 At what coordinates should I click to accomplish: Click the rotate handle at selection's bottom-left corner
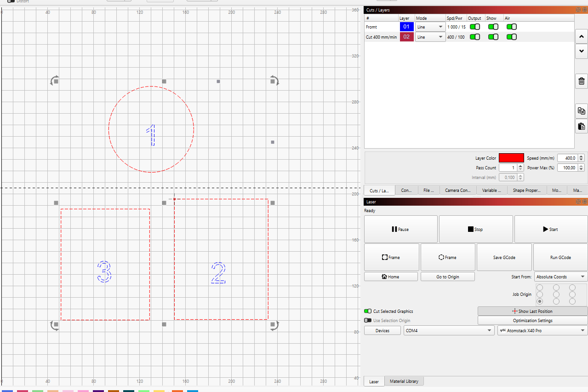tap(54, 325)
